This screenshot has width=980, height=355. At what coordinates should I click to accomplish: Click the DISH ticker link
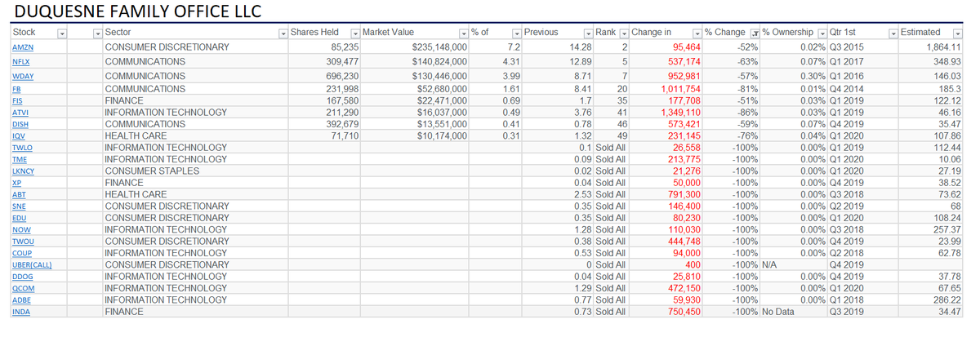tap(20, 124)
